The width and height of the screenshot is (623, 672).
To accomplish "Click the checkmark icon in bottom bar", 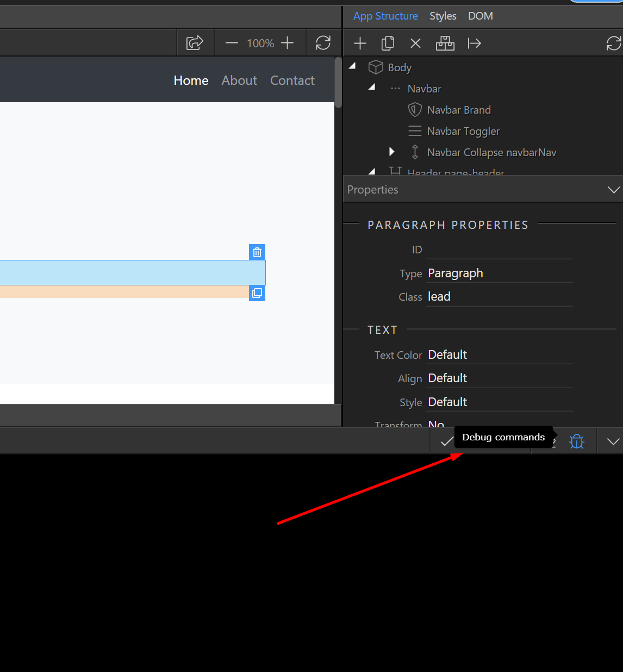I will click(447, 441).
